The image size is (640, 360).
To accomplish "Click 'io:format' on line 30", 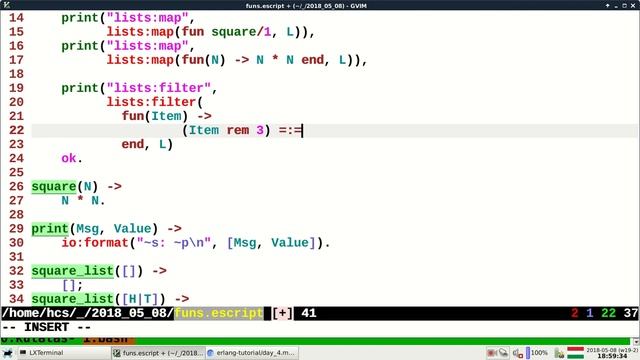I will (95, 243).
